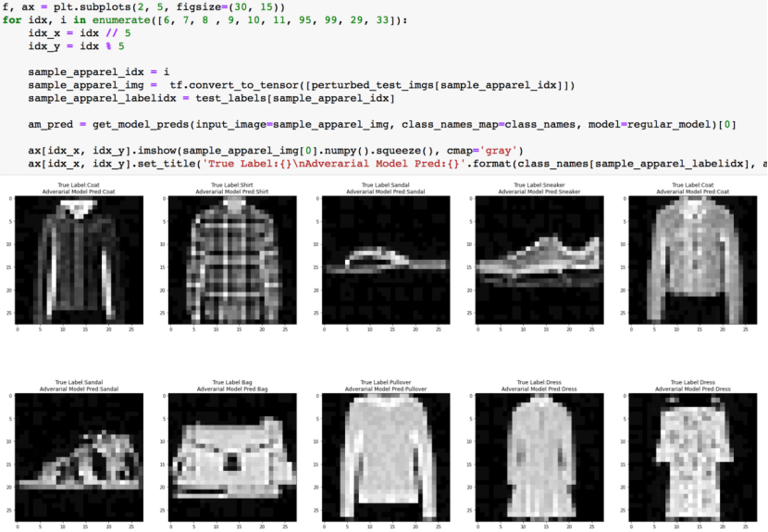Click the short-sleeve patterned Dress image
768x532 pixels.
(692, 457)
